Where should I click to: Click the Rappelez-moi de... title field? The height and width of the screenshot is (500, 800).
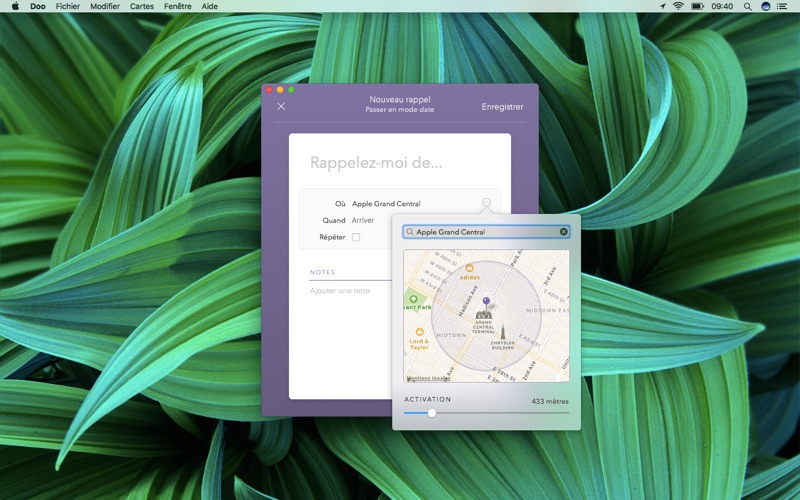[376, 163]
